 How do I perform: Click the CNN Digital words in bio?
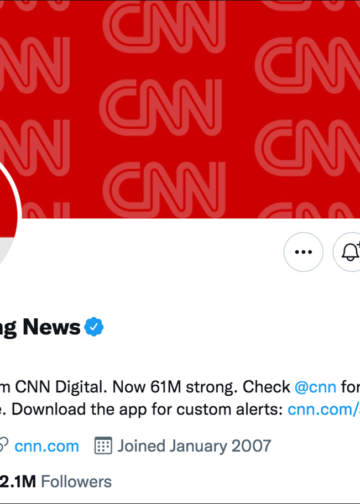click(x=61, y=387)
